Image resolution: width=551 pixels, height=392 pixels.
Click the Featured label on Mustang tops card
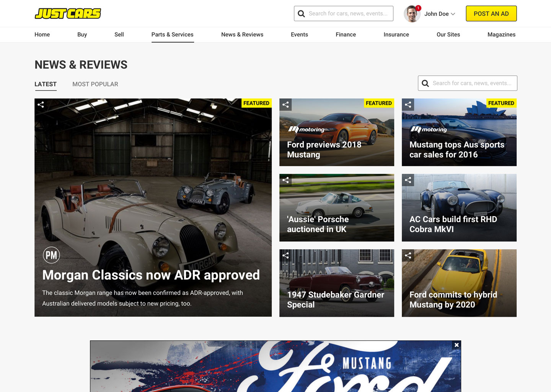(x=501, y=103)
